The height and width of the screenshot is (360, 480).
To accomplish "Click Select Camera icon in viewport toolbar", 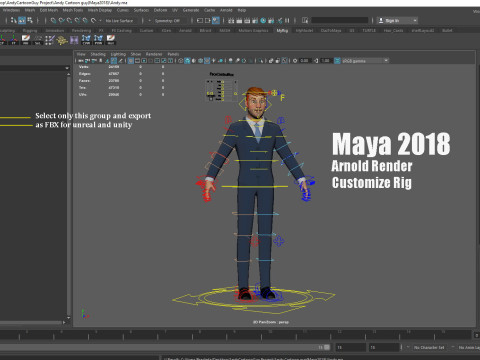I will pos(81,61).
